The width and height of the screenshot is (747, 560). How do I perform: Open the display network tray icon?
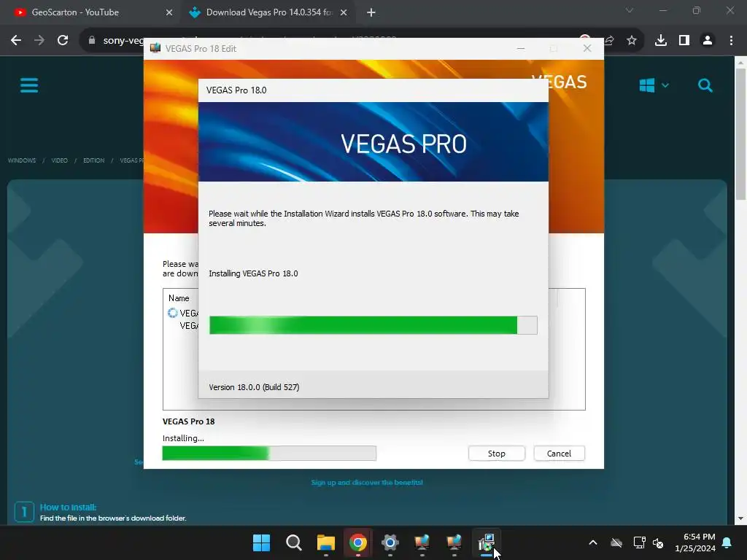pos(639,542)
